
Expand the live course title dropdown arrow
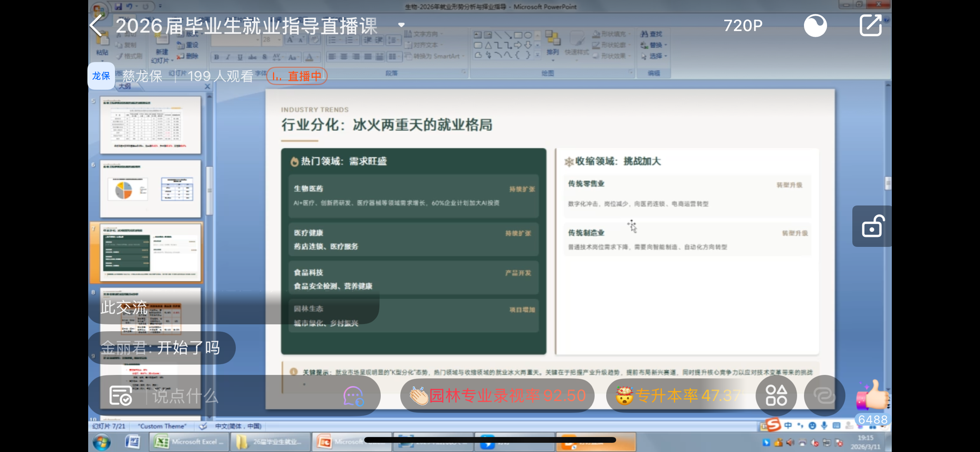tap(401, 25)
